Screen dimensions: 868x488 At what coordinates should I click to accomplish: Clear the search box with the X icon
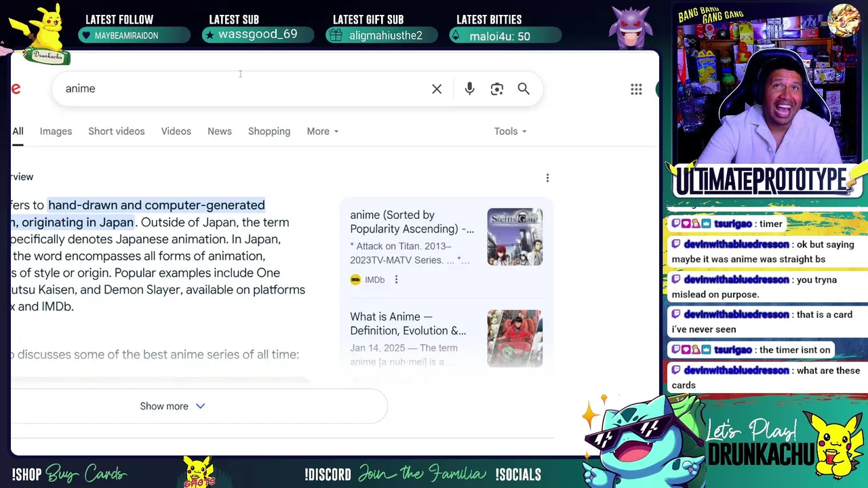click(x=437, y=89)
